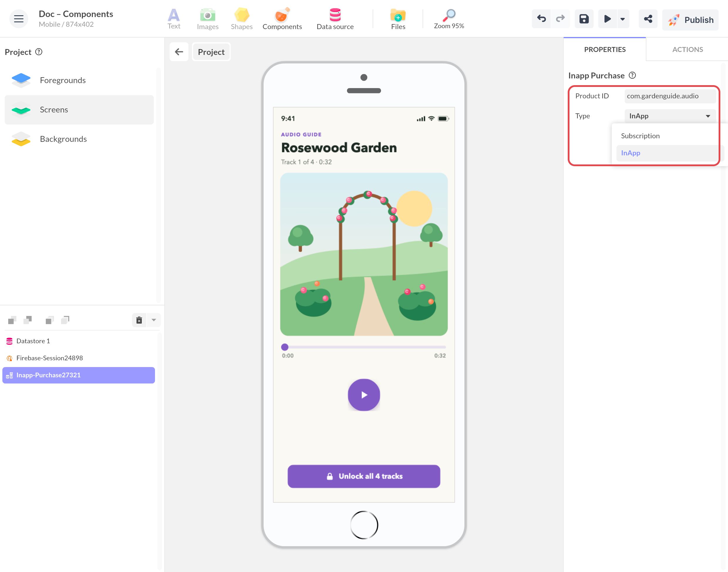Run the app preview
The image size is (728, 572).
tap(607, 19)
